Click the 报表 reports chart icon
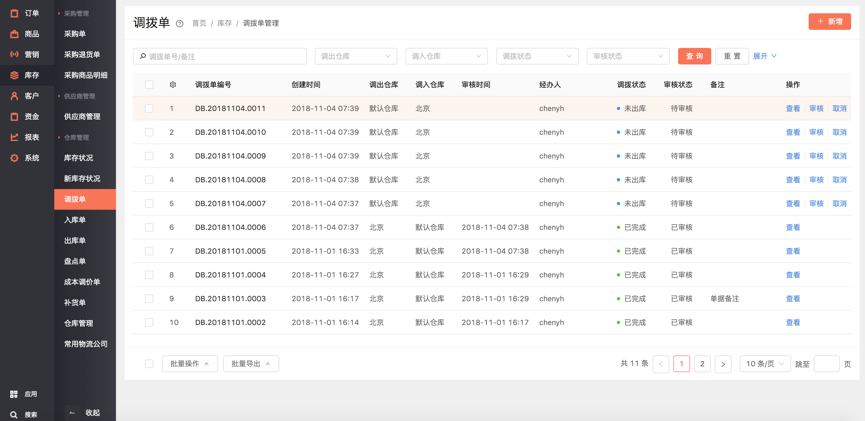The image size is (865, 421). click(x=14, y=137)
